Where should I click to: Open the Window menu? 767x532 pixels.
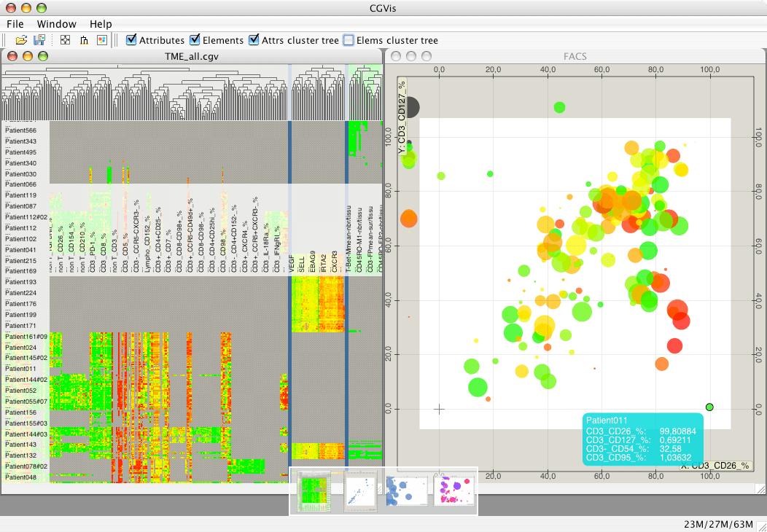[x=57, y=24]
